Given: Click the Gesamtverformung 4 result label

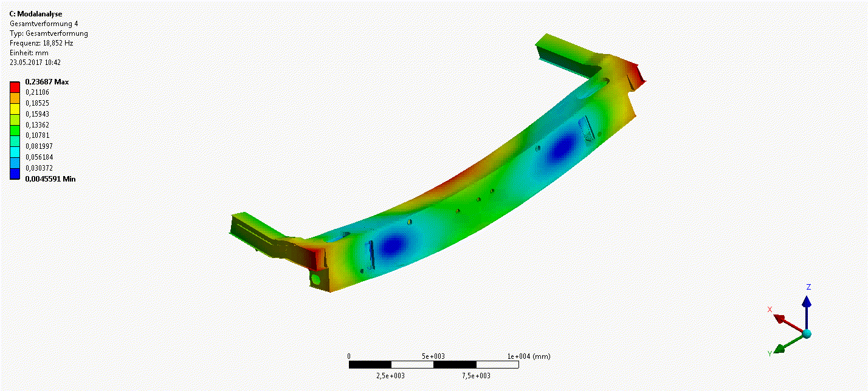Looking at the screenshot, I should pyautogui.click(x=44, y=24).
